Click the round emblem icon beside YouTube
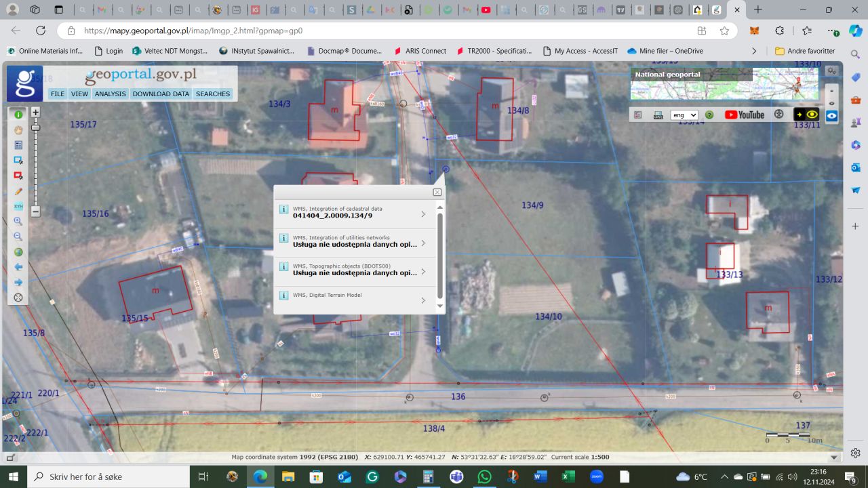The width and height of the screenshot is (868, 488). click(778, 115)
